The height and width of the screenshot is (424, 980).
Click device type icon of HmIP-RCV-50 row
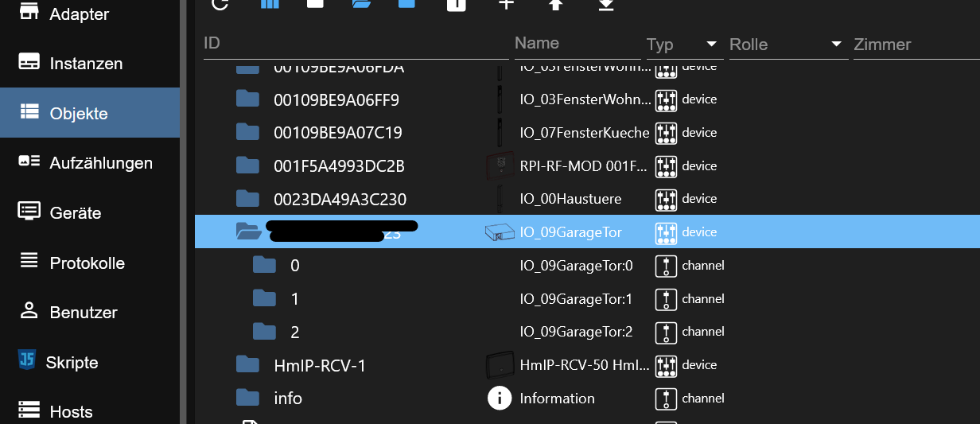point(666,364)
